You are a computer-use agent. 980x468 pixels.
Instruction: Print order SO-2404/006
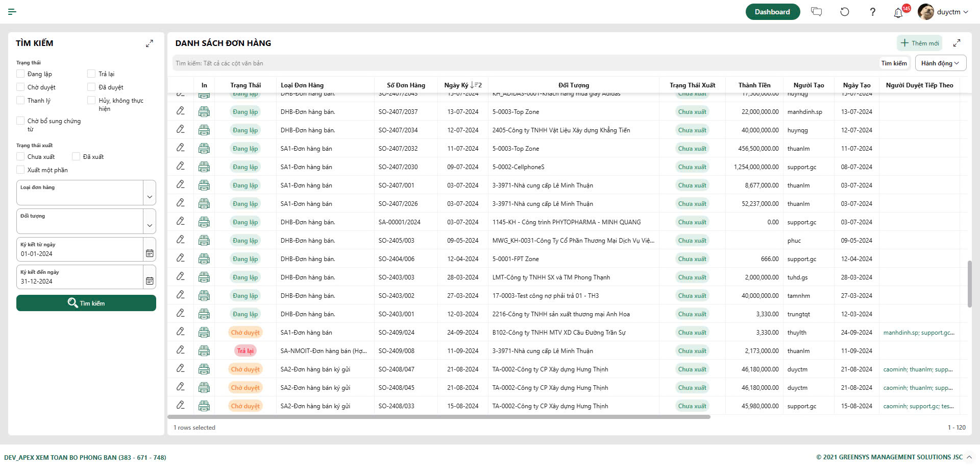(x=204, y=259)
